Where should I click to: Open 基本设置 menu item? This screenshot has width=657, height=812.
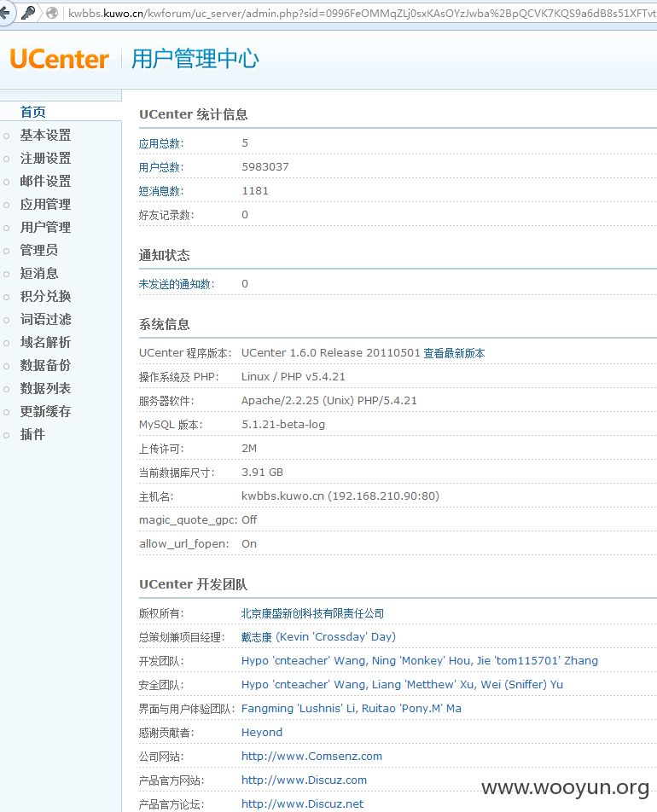pyautogui.click(x=45, y=135)
